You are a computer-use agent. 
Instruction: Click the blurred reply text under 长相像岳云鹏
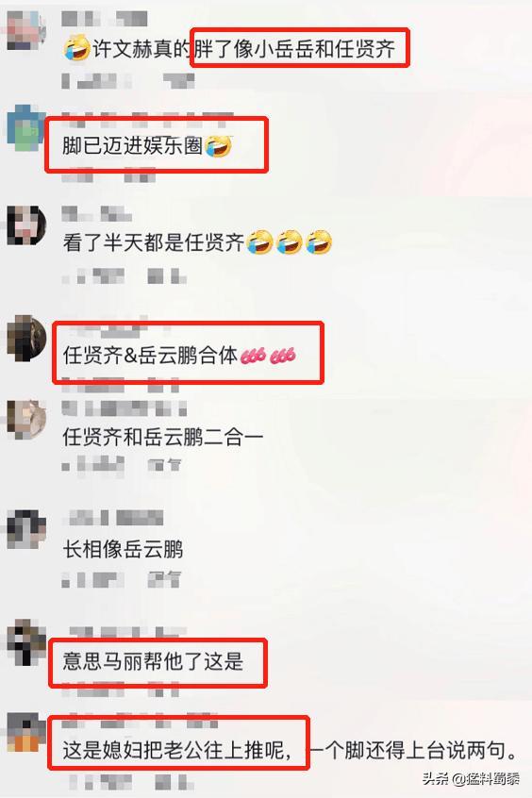pos(164,578)
